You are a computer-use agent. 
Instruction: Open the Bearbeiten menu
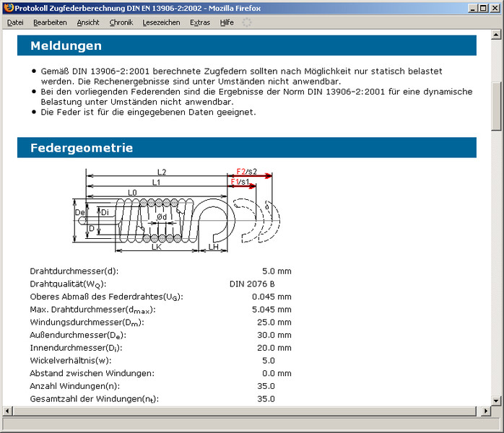coord(50,22)
